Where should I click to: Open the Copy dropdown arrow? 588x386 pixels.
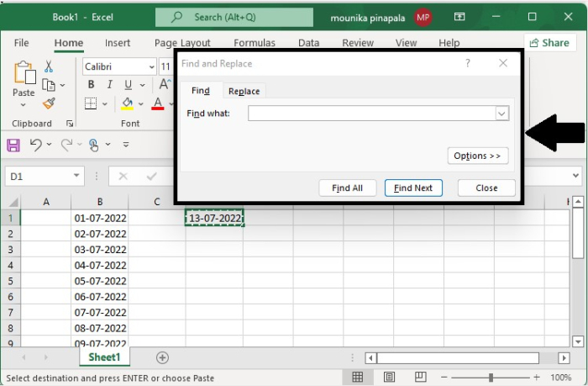tap(63, 85)
